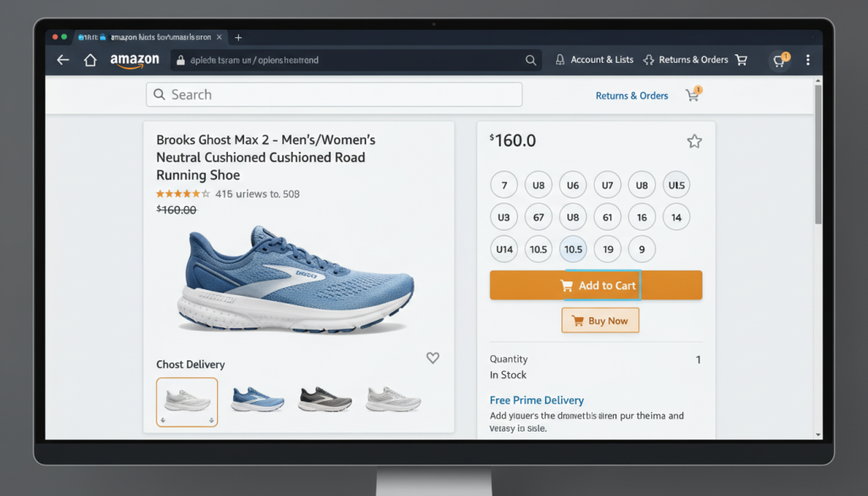Screen dimensions: 868x496
Task: Click the "Quantity" label
Action: [x=509, y=359]
